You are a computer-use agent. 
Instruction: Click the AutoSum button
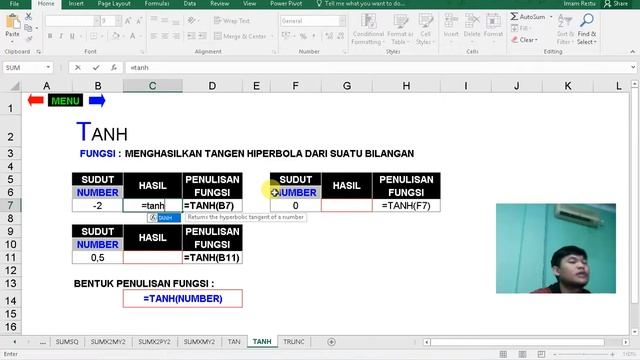[x=528, y=17]
